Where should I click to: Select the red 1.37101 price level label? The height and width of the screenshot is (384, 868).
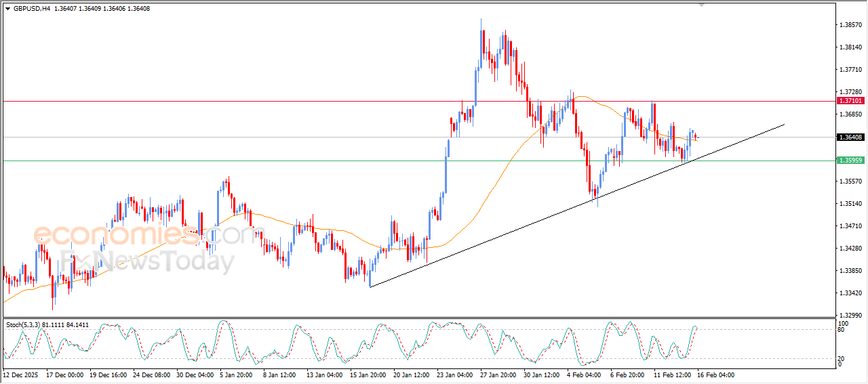(850, 100)
